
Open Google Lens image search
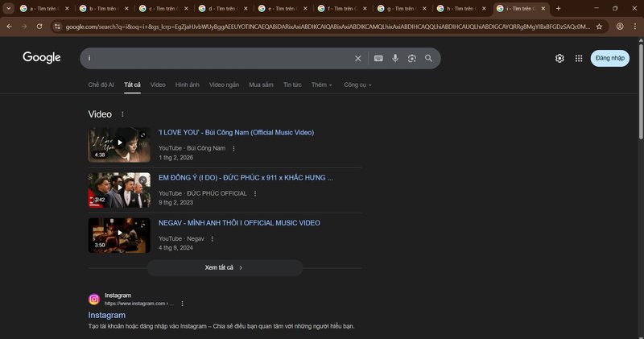click(412, 58)
